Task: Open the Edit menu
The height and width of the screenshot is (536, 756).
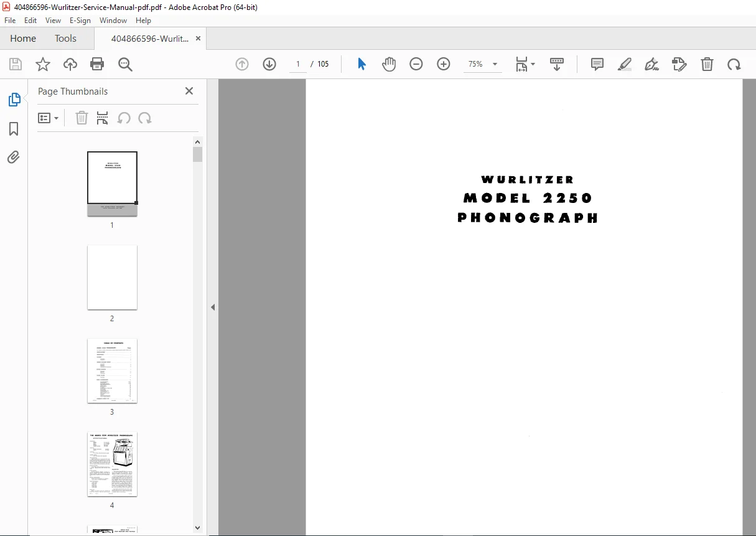Action: [x=30, y=21]
